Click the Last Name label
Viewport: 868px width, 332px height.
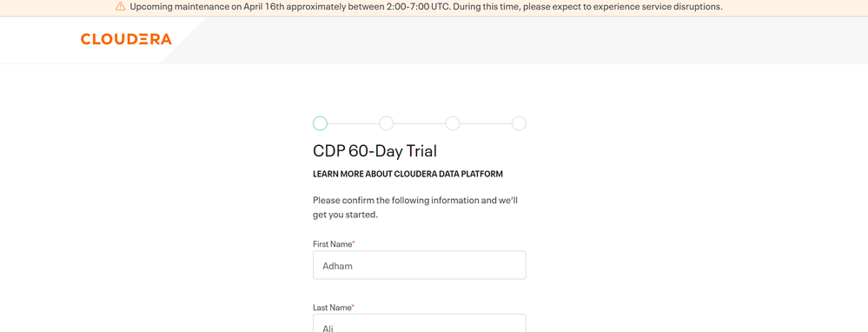[x=332, y=308]
